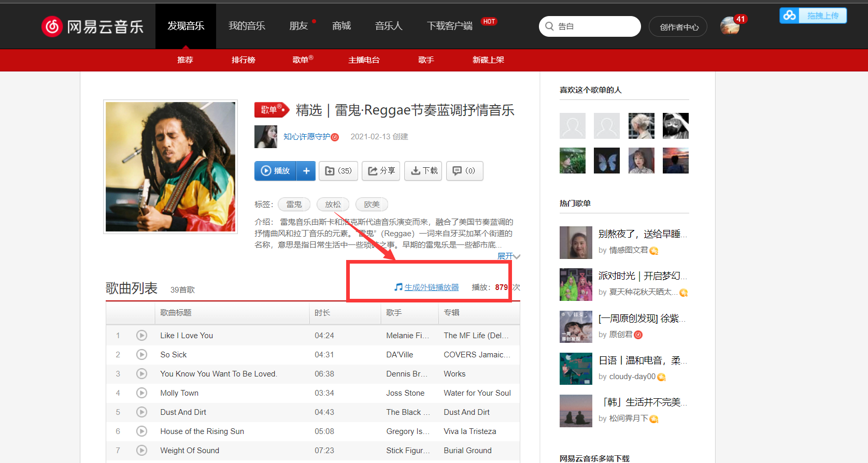Open the 朋友 tab
Screen dimensions: 868x463
(x=298, y=26)
